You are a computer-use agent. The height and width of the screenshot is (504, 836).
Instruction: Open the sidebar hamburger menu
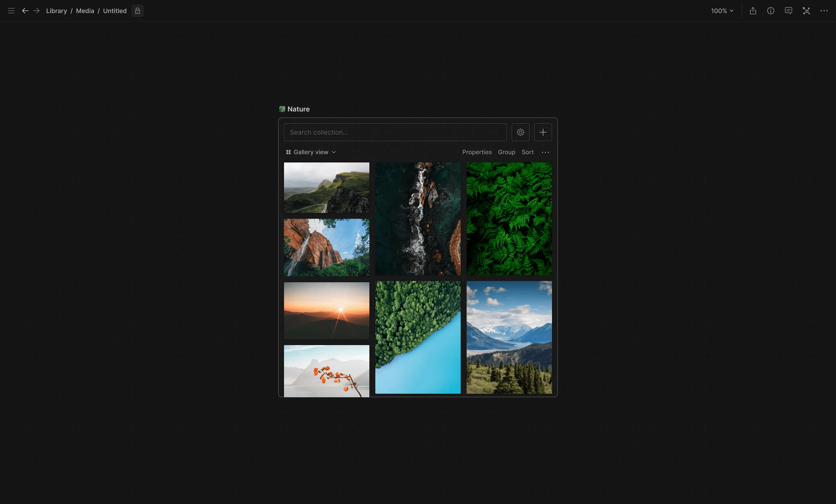[11, 11]
